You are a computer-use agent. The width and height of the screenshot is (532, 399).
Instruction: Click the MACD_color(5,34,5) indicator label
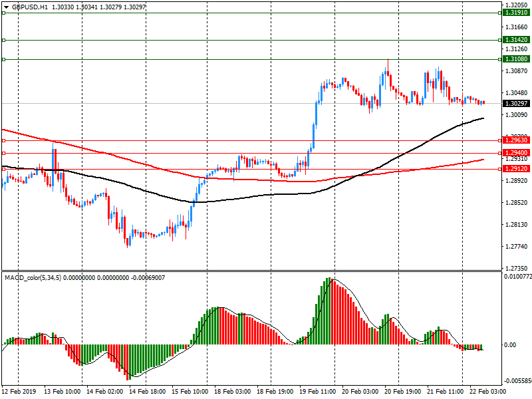(x=33, y=277)
